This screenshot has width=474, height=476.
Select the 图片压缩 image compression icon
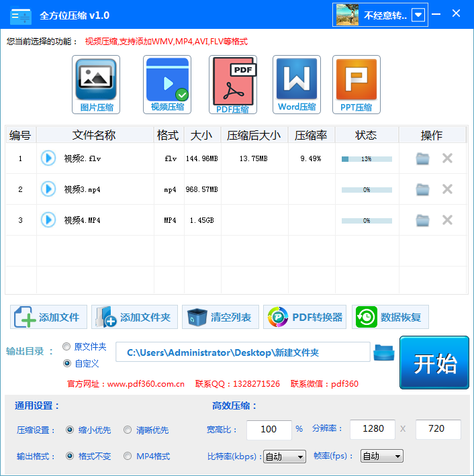[96, 85]
